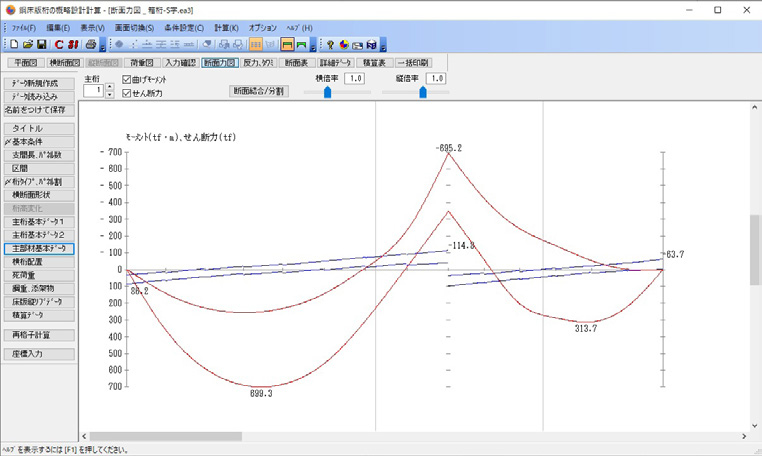Click the Print icon in toolbar

click(x=90, y=45)
